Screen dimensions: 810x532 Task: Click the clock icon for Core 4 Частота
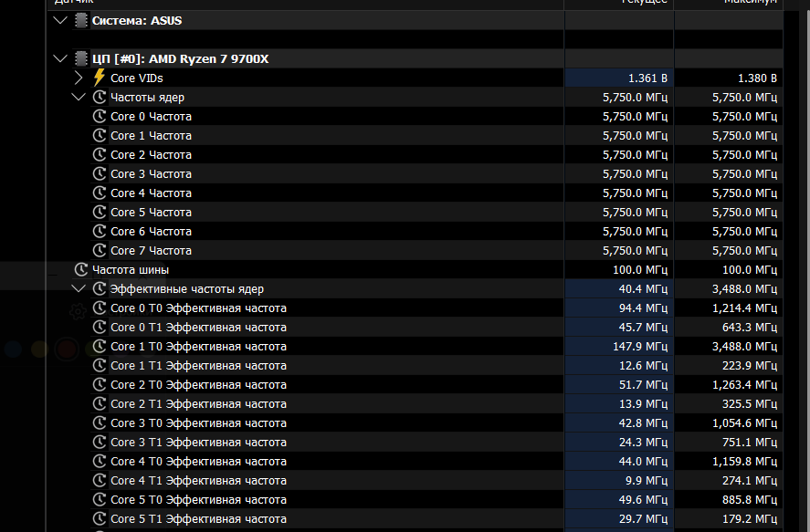point(100,193)
